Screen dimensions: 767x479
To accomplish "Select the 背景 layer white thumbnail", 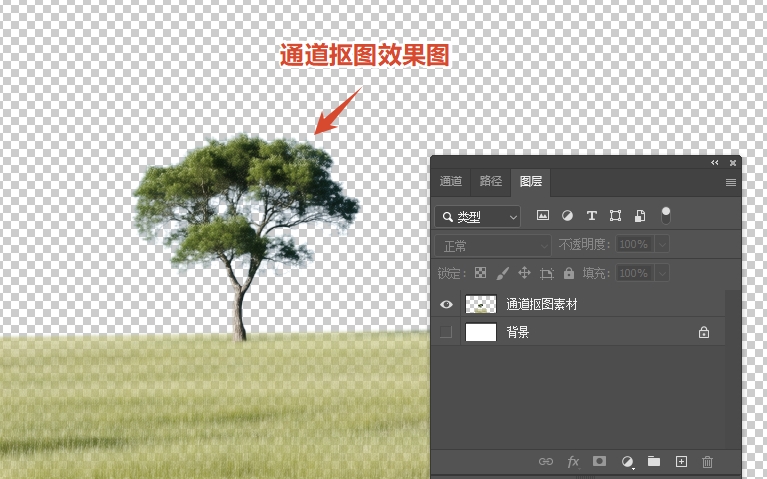I will [480, 332].
